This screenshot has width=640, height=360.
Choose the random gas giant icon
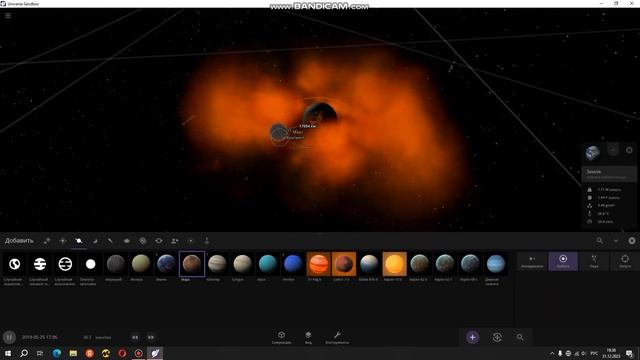(x=40, y=264)
